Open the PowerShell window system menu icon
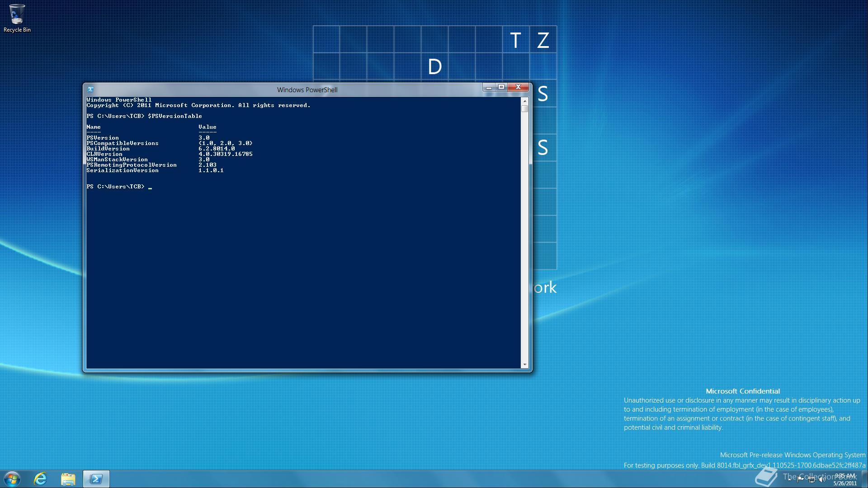Screen dimensions: 868x488 [90, 89]
